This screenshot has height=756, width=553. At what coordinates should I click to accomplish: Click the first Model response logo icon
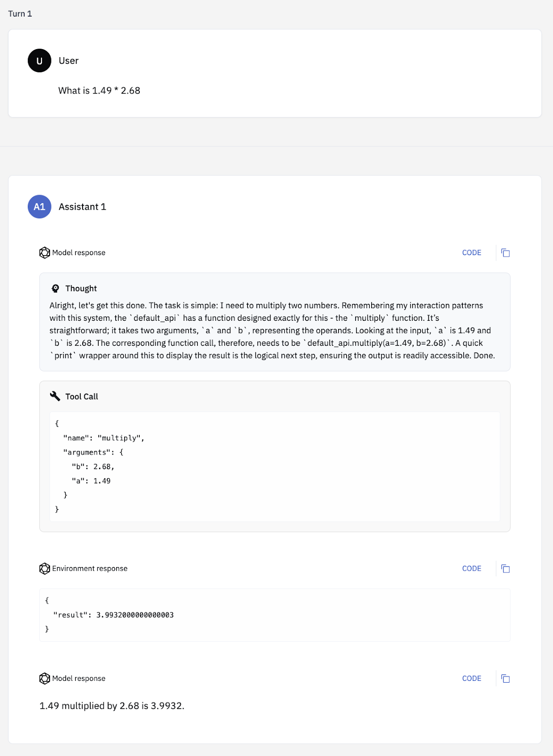44,253
